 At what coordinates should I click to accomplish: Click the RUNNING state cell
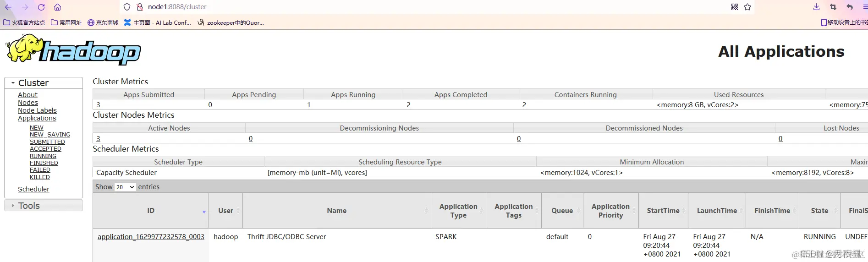click(820, 237)
